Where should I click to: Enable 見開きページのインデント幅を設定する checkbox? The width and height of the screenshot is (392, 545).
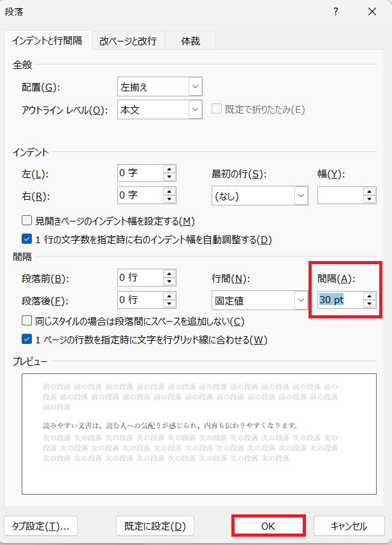click(x=27, y=221)
